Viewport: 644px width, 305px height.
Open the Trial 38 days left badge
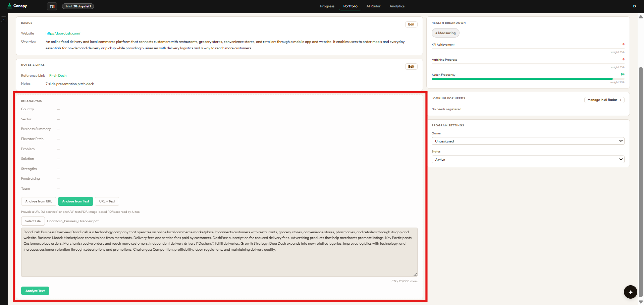pos(78,6)
